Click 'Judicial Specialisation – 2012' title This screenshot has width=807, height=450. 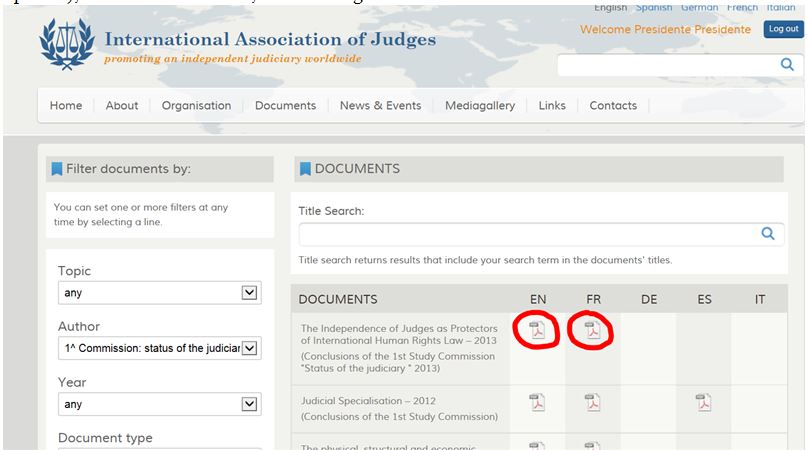tap(369, 401)
